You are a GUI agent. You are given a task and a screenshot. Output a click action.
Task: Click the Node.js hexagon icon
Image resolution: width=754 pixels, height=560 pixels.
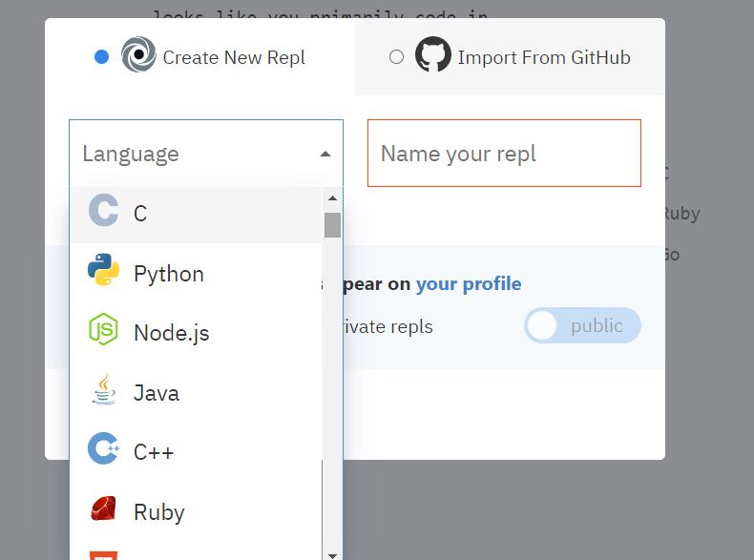pos(103,329)
